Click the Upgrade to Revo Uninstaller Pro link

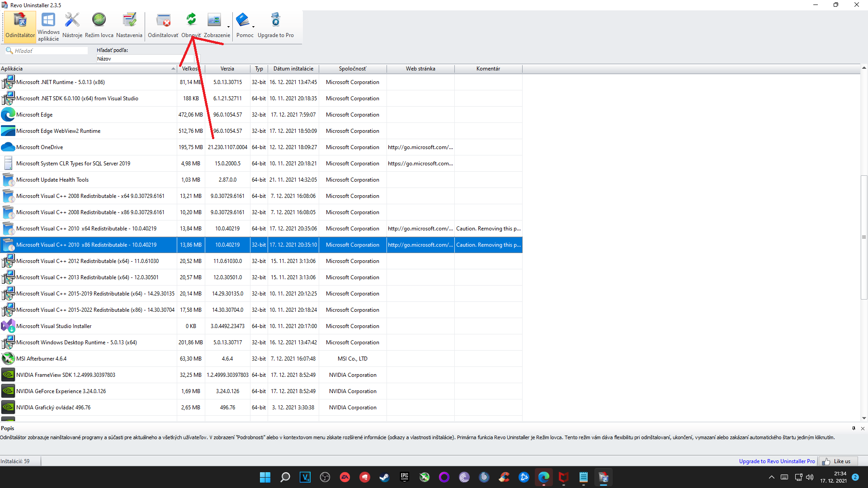[777, 461]
